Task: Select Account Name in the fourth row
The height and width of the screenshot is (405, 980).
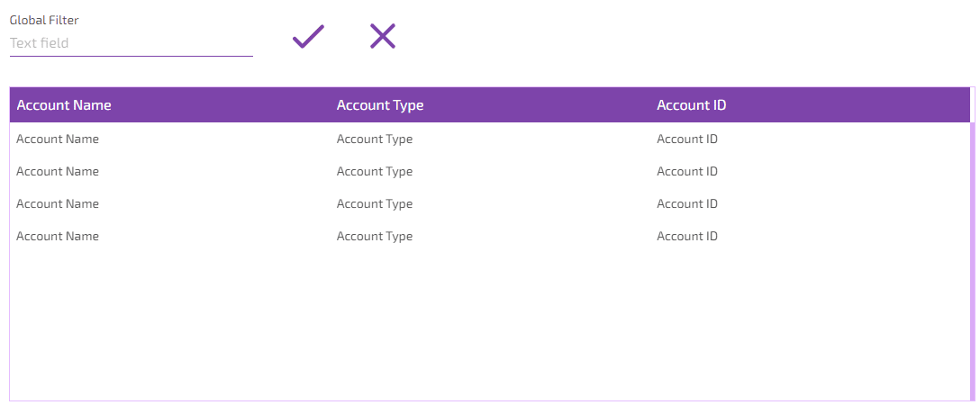Action: pyautogui.click(x=58, y=237)
